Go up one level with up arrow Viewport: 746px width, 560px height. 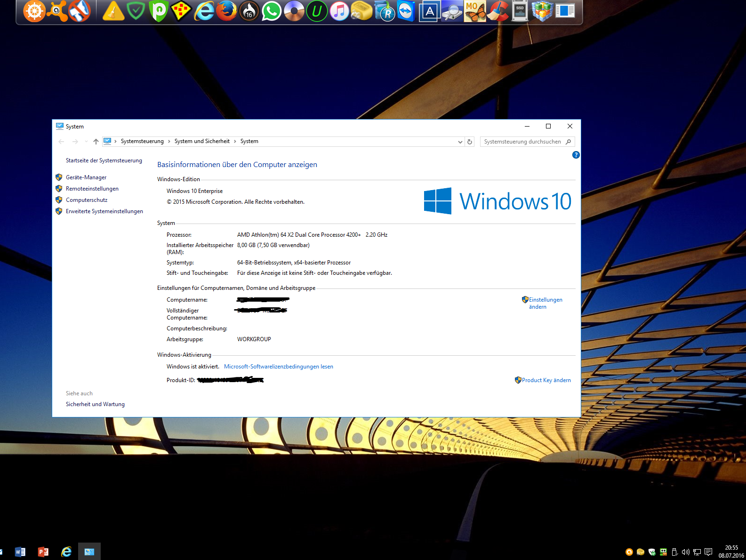(x=96, y=142)
